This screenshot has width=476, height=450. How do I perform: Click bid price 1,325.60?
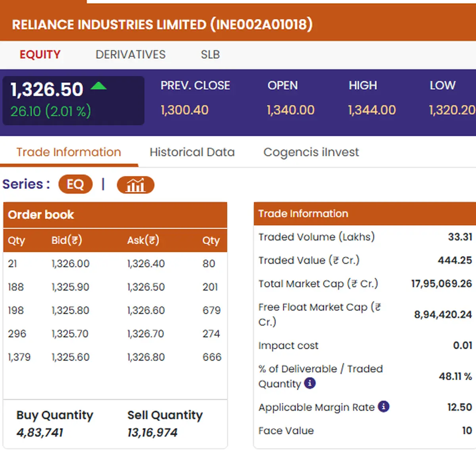71,357
